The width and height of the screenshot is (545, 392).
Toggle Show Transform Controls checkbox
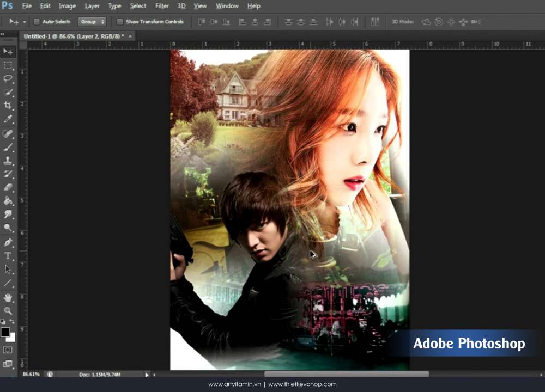click(x=120, y=22)
